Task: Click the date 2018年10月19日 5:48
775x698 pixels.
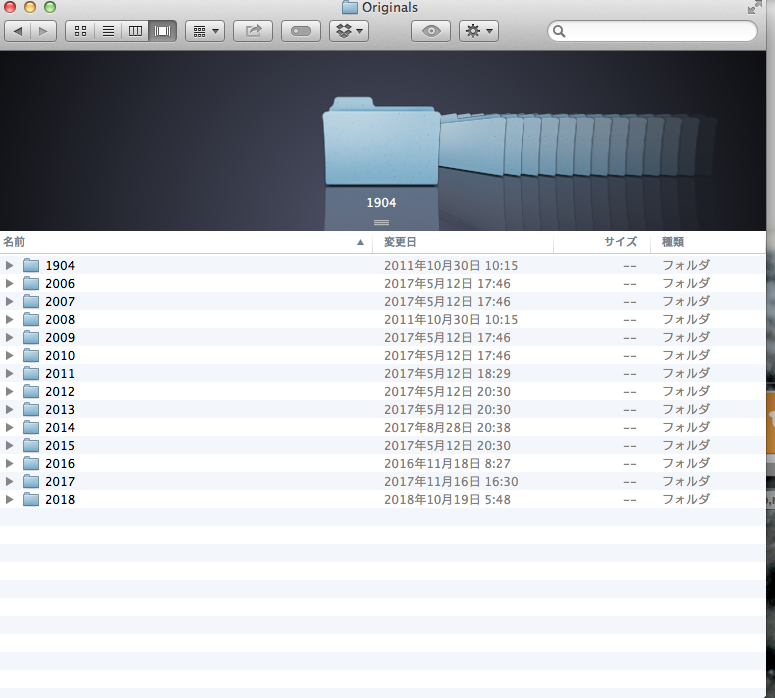Action: (x=447, y=499)
